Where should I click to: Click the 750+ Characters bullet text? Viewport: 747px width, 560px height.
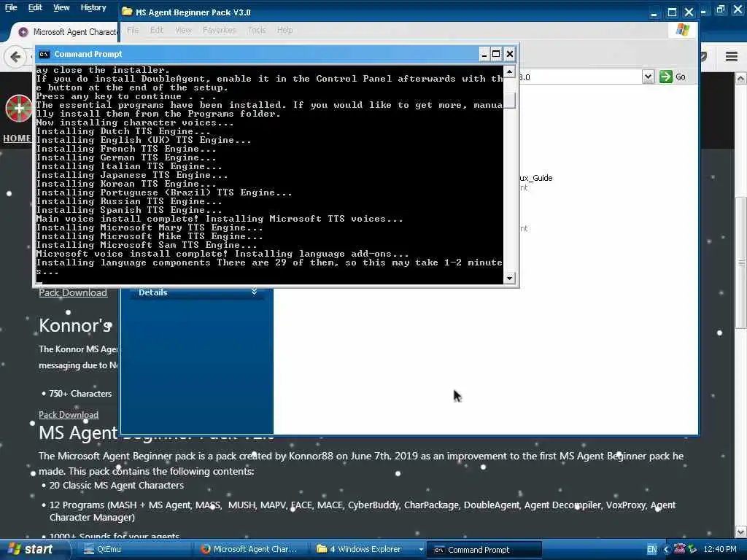pos(80,393)
